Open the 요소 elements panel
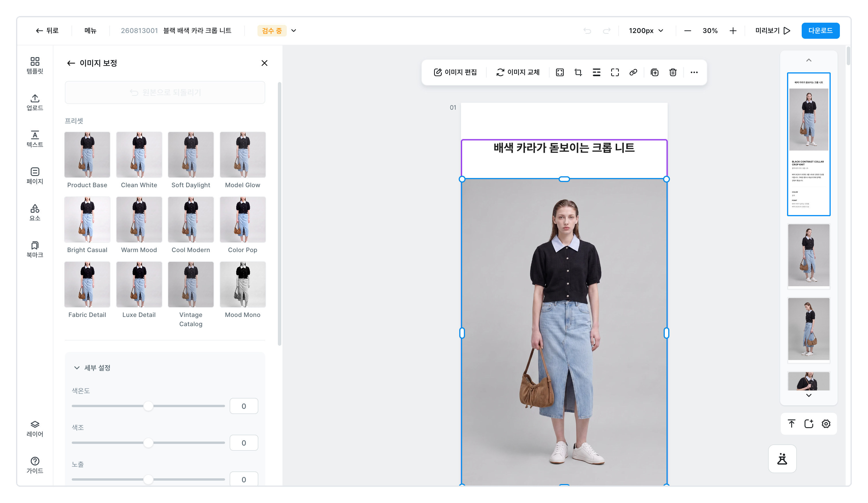 (x=35, y=212)
